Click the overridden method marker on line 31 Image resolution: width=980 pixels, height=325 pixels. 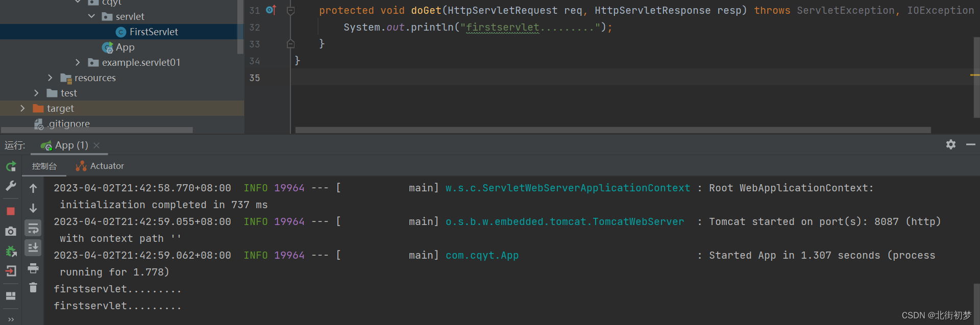tap(269, 10)
